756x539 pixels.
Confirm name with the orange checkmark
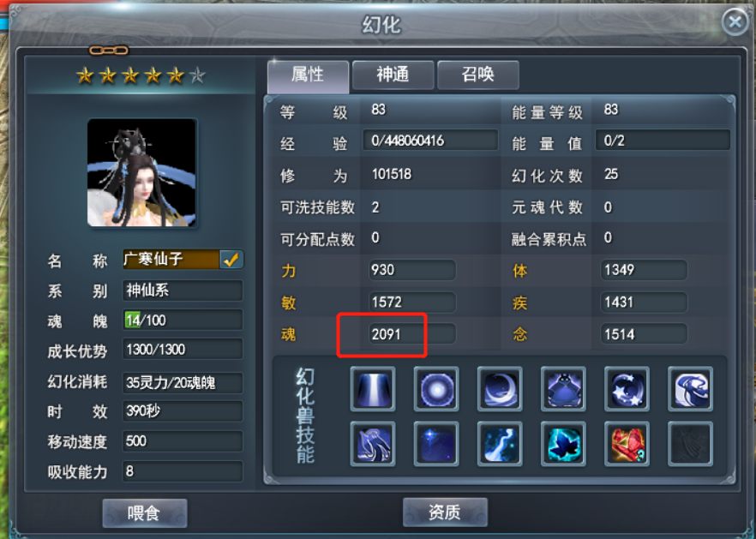(x=231, y=260)
